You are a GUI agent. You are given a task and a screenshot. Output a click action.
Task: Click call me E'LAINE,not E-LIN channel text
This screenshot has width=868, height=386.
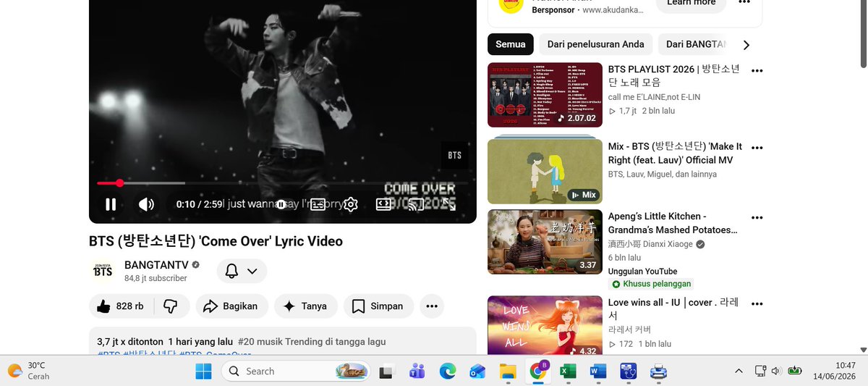(654, 97)
